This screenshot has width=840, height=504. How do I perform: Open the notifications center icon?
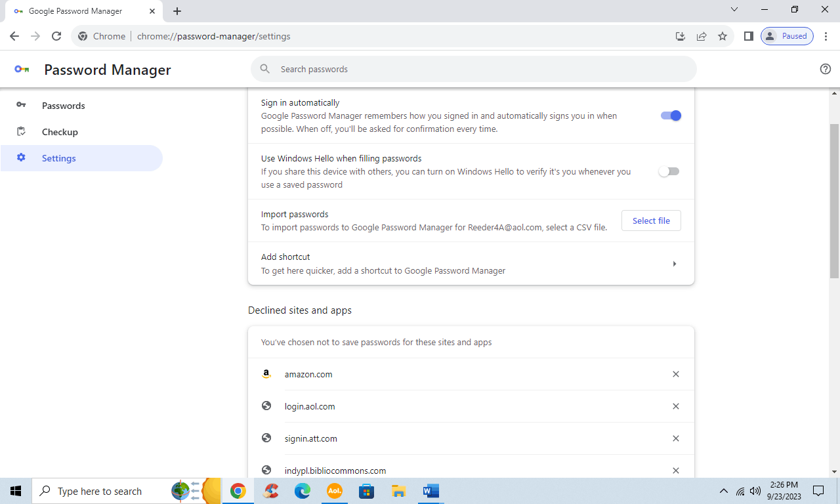pos(818,491)
